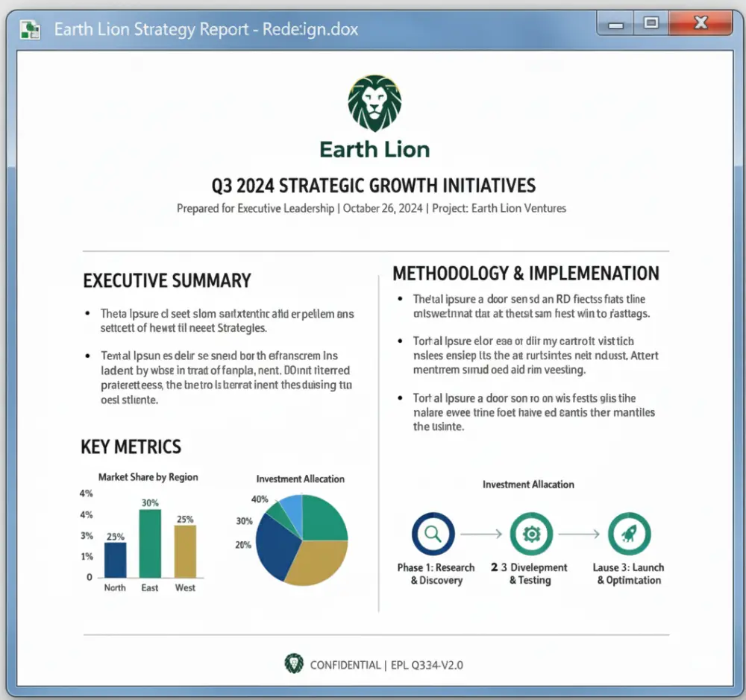This screenshot has width=746, height=700.
Task: Click the '20%' pie chart label
Action: (x=243, y=545)
